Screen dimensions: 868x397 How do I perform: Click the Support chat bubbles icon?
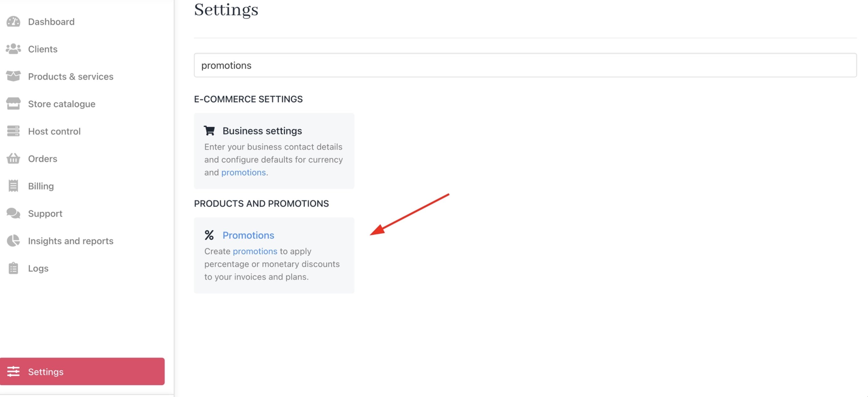pyautogui.click(x=14, y=213)
